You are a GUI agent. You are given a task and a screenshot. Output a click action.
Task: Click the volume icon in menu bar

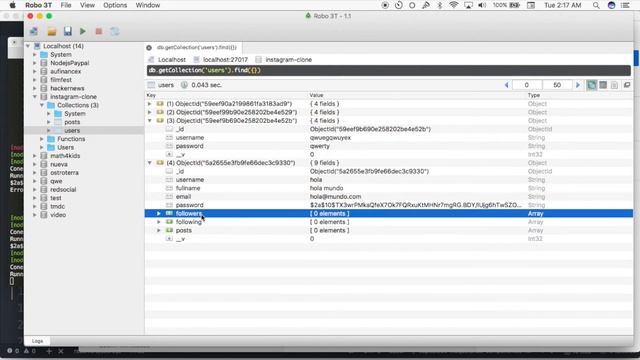[482, 5]
